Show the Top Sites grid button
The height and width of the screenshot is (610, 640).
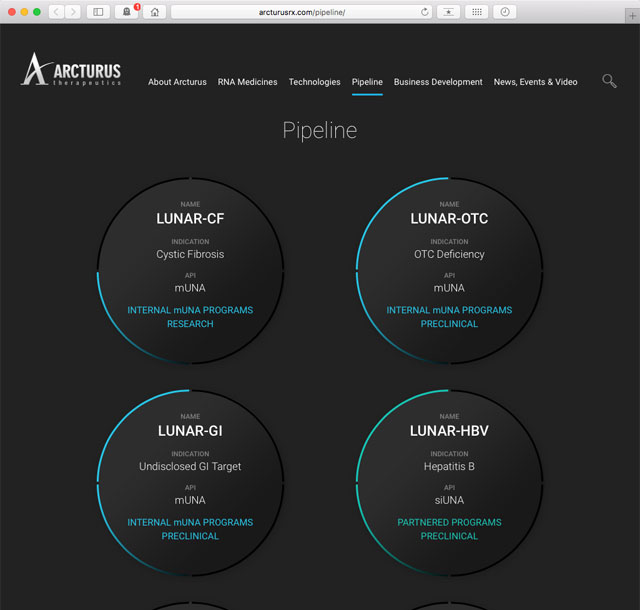(x=476, y=12)
